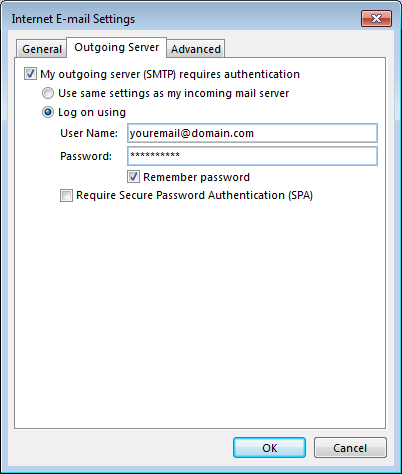Click the User Name: field label

click(x=89, y=133)
